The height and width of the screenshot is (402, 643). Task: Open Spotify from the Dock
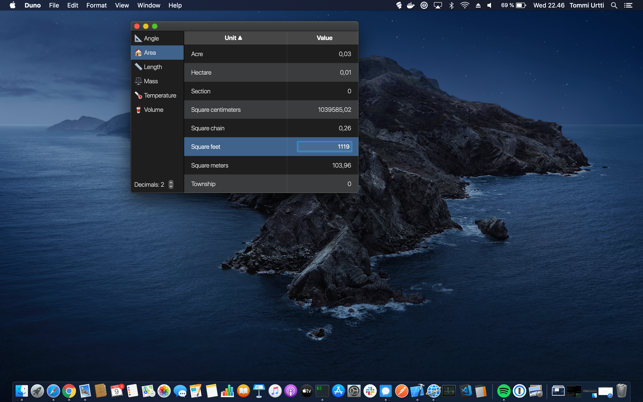(x=504, y=391)
